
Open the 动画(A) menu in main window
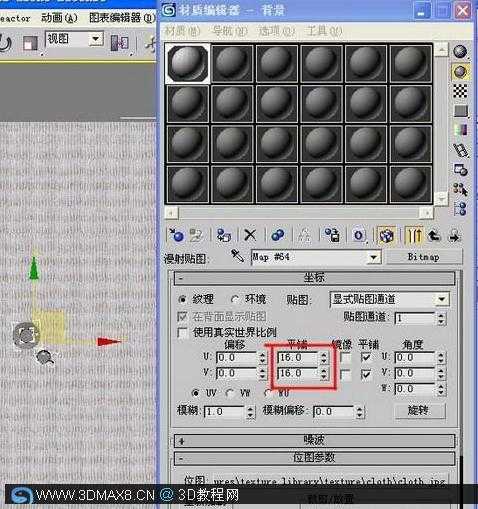[59, 18]
